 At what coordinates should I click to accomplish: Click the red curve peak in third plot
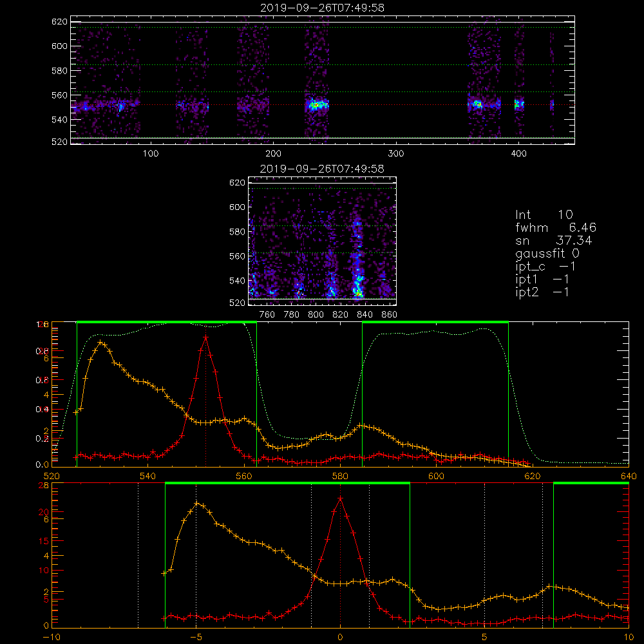[205, 337]
